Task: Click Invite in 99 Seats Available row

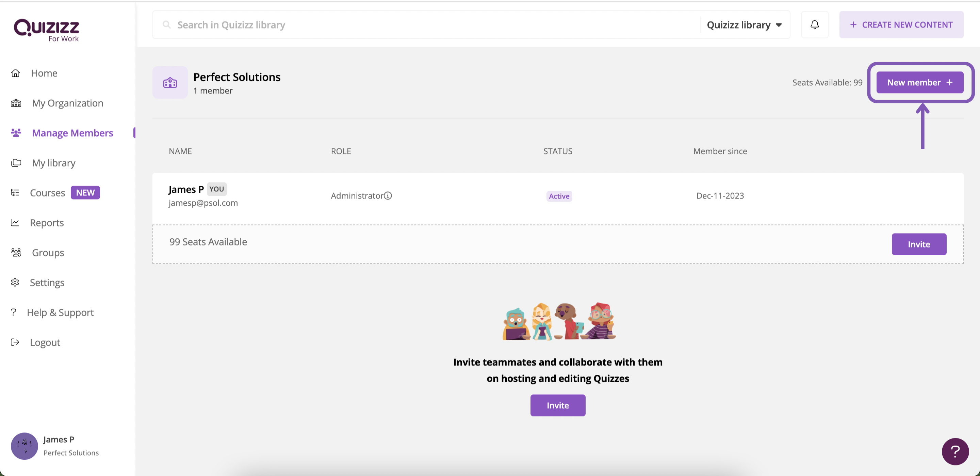Action: [919, 244]
